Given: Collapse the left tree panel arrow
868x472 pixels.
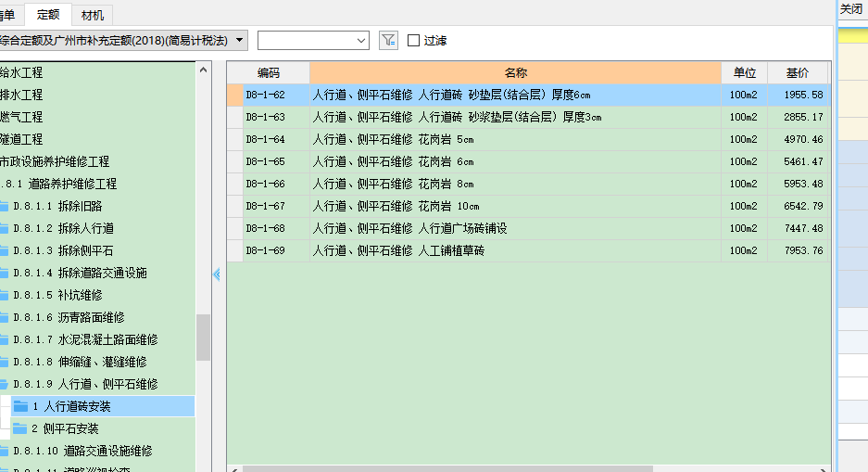Looking at the screenshot, I should (x=217, y=274).
